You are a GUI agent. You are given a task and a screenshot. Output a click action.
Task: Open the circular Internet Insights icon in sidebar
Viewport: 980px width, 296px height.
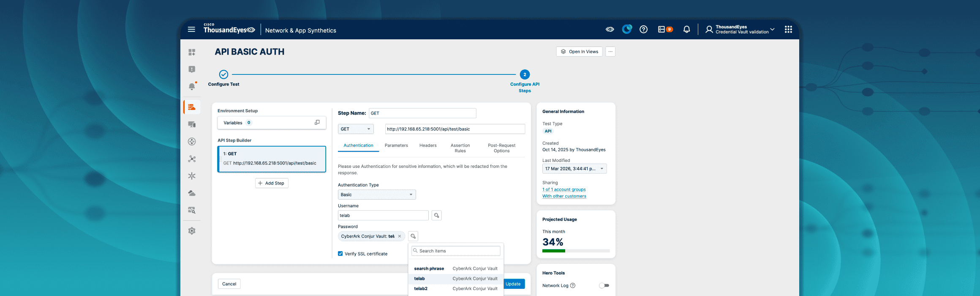pos(192,142)
